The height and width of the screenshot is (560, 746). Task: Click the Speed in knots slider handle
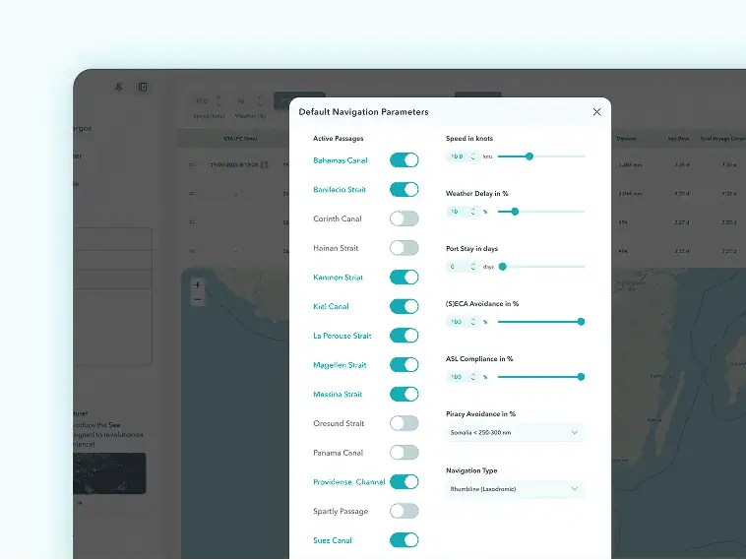(529, 156)
